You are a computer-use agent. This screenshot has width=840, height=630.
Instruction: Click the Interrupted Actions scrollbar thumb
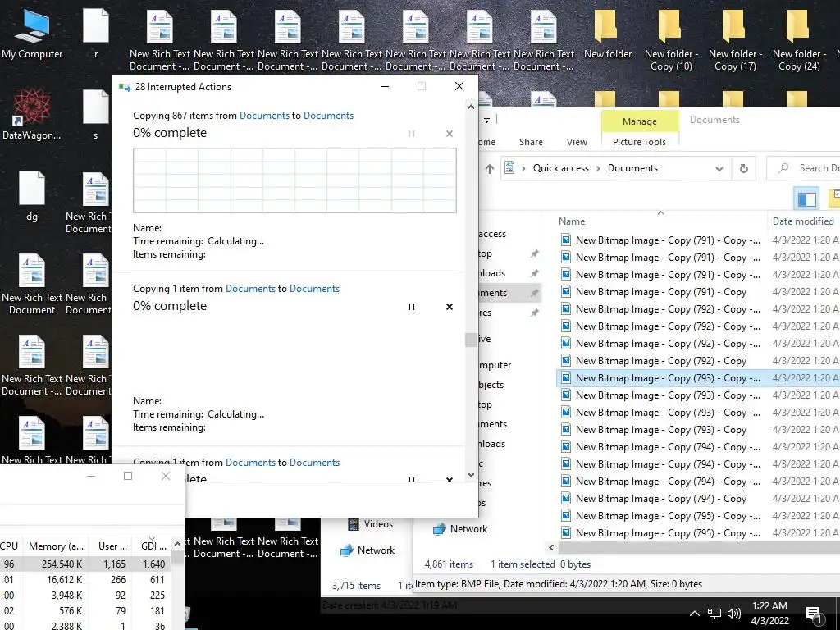(x=471, y=340)
